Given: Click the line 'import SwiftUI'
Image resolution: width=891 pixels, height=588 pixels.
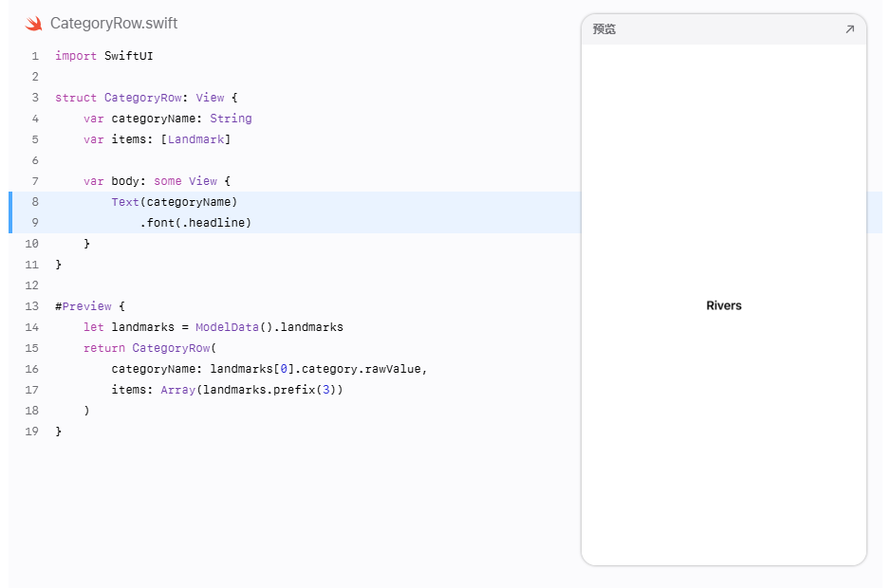Looking at the screenshot, I should tap(104, 56).
